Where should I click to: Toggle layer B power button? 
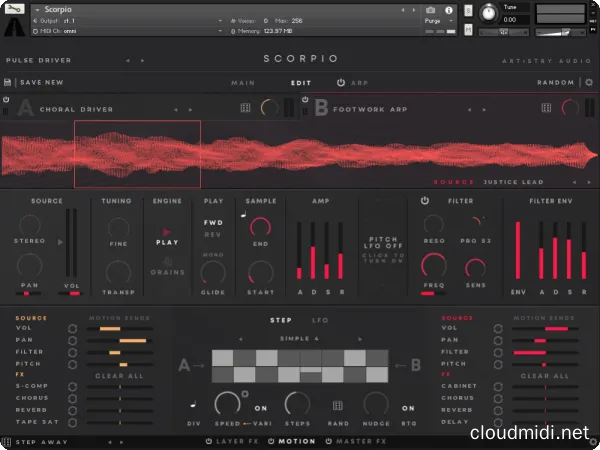305,99
